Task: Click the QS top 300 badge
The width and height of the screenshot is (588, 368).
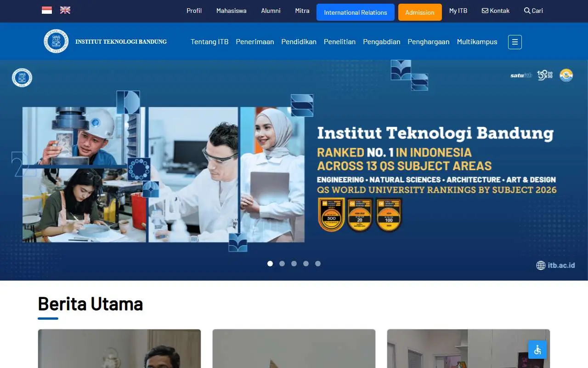Action: coord(331,215)
